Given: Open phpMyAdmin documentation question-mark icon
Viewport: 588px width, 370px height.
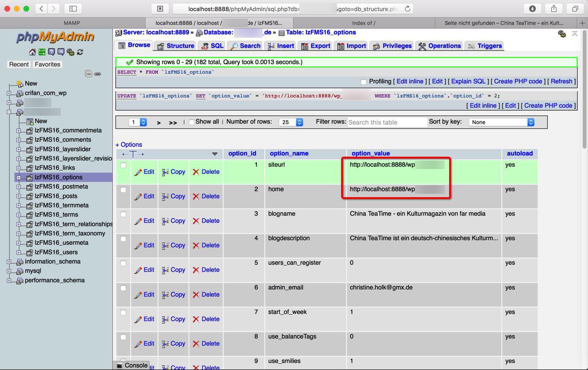Looking at the screenshot, I should click(51, 52).
